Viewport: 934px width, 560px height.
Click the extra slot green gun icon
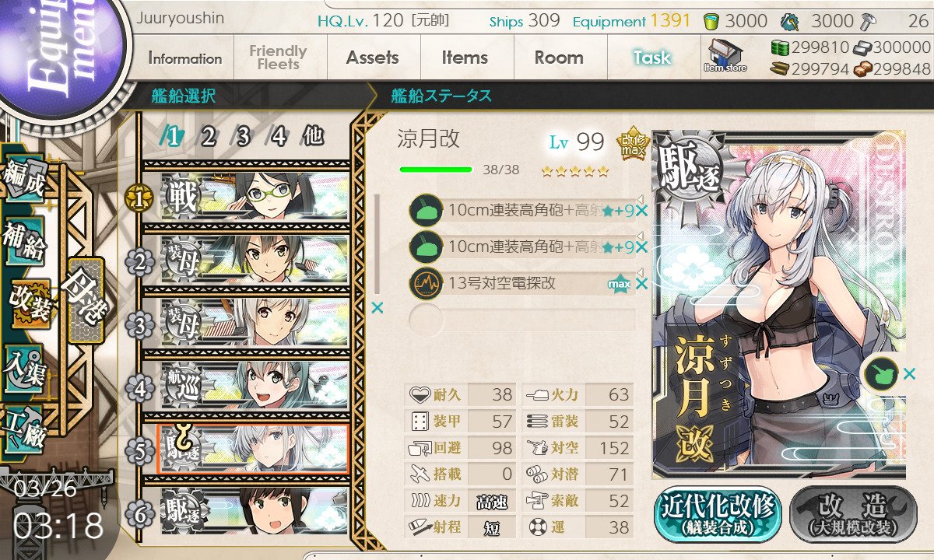[881, 375]
